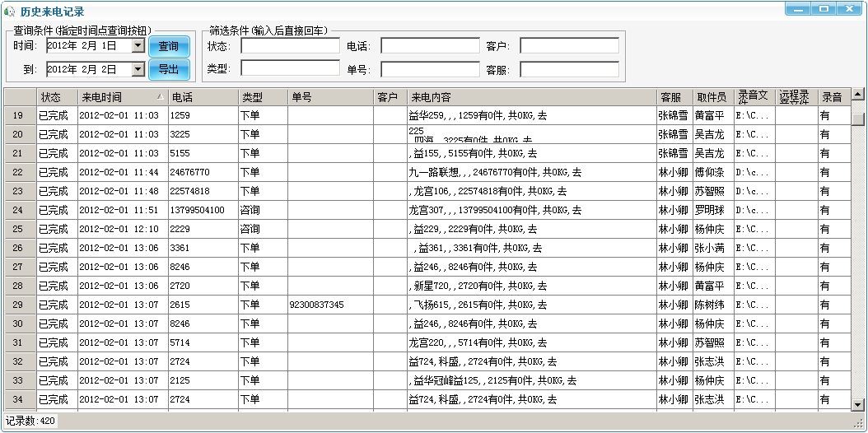Screen dimensions: 868x433
Task: Click the scrollbar down arrow
Action: pos(858,404)
